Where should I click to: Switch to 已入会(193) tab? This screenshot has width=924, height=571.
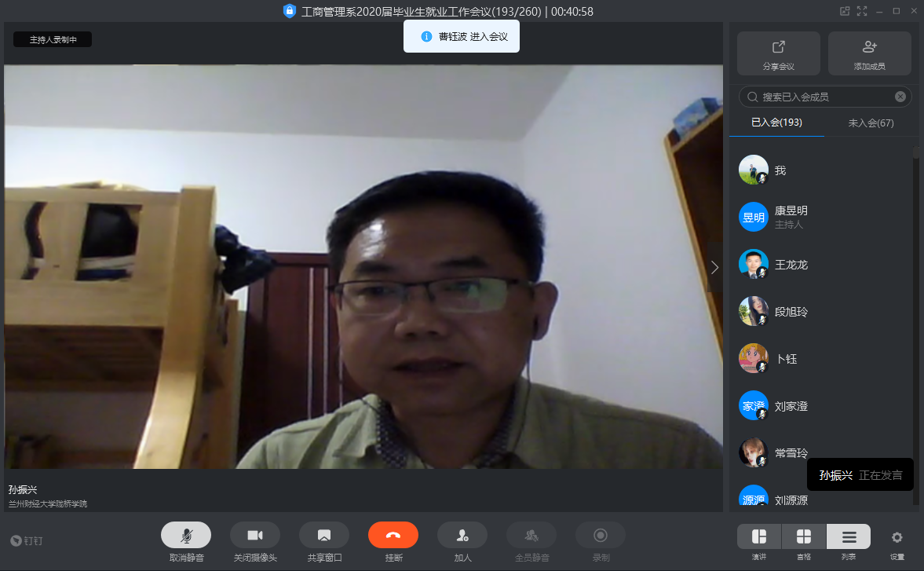[x=776, y=123]
